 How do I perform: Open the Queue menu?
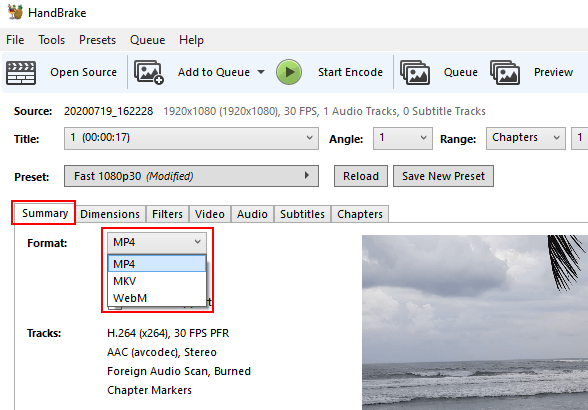pos(147,40)
